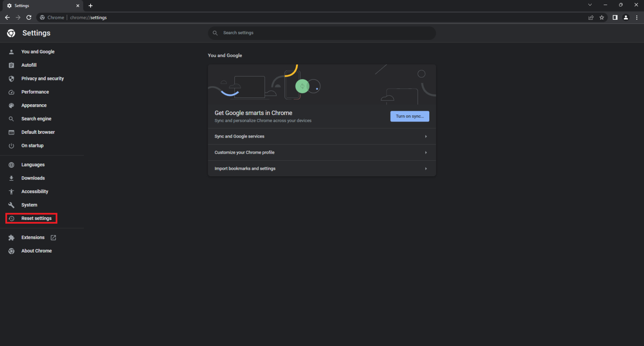Expand Import bookmarks and settings row

click(x=321, y=168)
